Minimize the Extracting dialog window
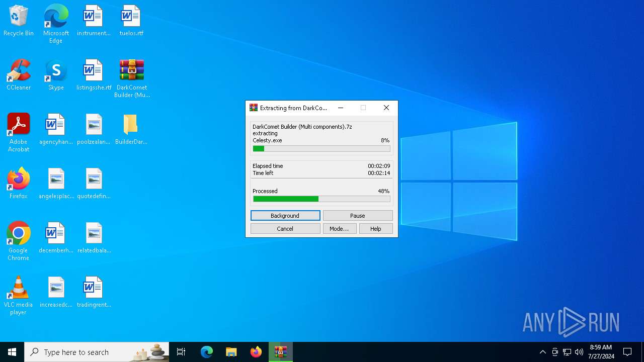 pyautogui.click(x=341, y=108)
